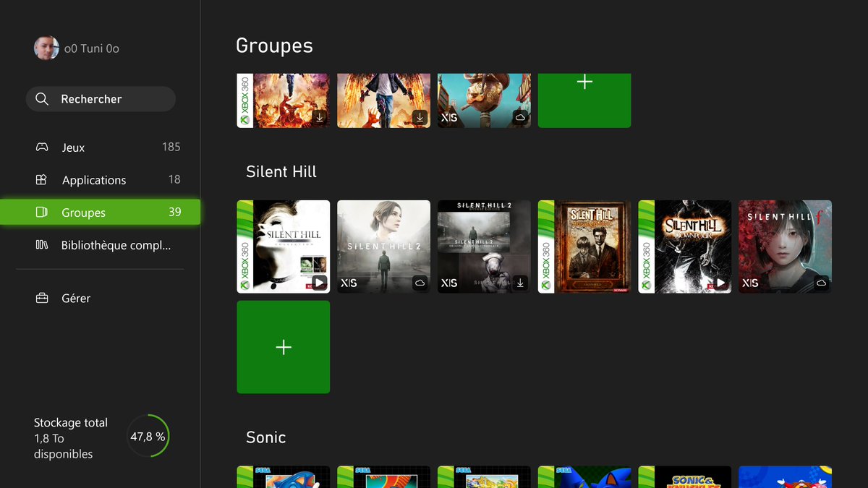
Task: Click the 18 count next to Applications
Action: [174, 179]
